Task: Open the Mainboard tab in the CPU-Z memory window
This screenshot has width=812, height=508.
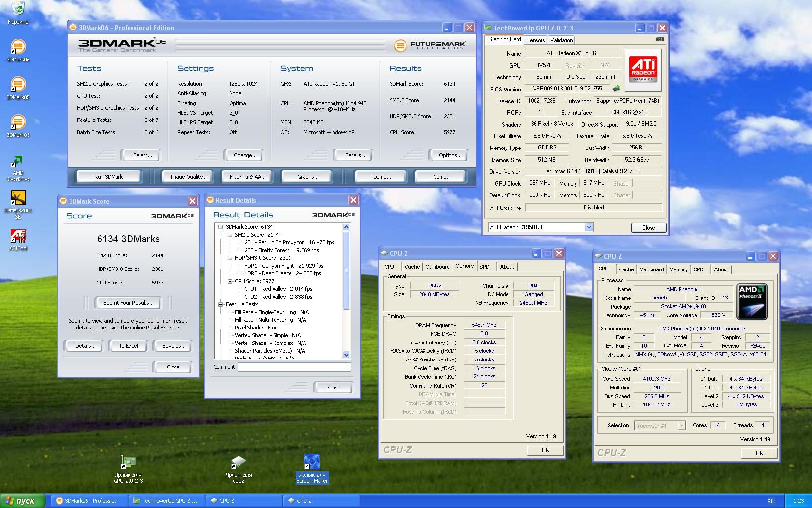Action: coord(437,267)
